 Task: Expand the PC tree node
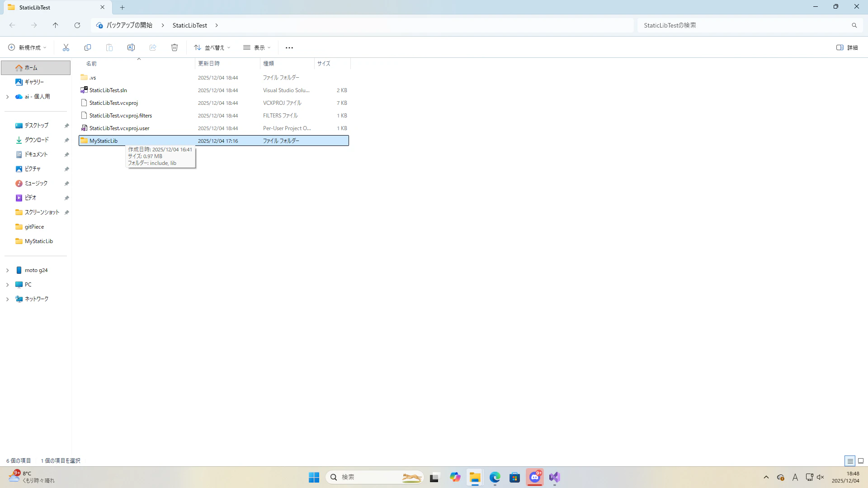tap(7, 285)
